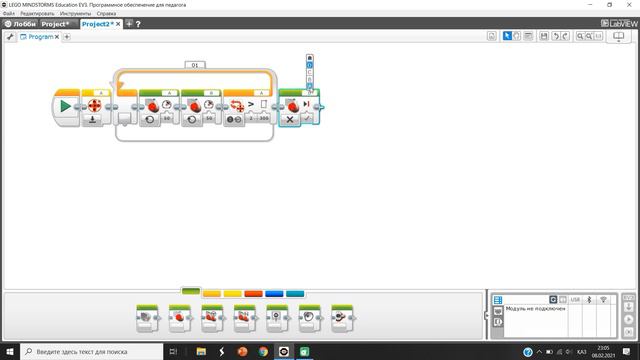Open the program list icon in toolbar

click(x=492, y=36)
